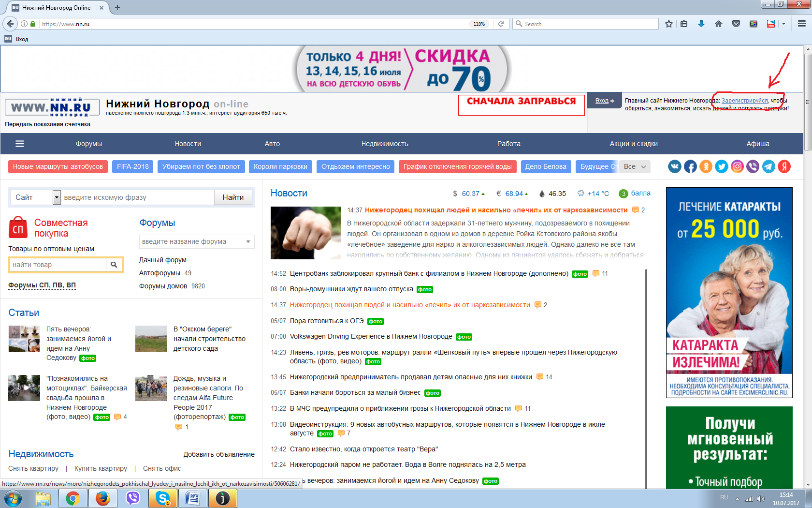Open Новые маршруты автобусов tag

point(58,166)
